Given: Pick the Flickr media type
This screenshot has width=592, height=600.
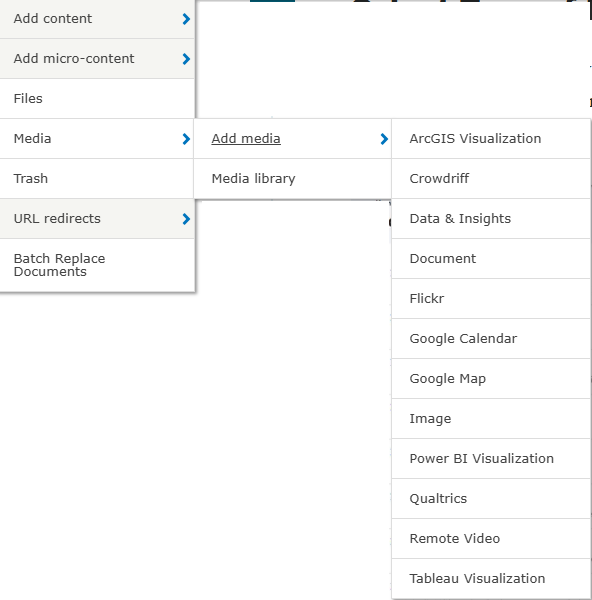Looking at the screenshot, I should click(491, 298).
